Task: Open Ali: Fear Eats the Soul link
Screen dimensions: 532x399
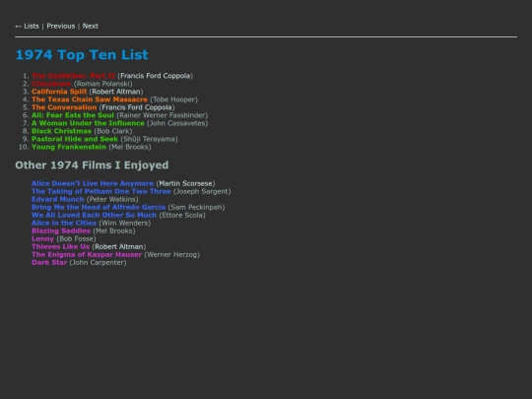Action: click(x=73, y=115)
